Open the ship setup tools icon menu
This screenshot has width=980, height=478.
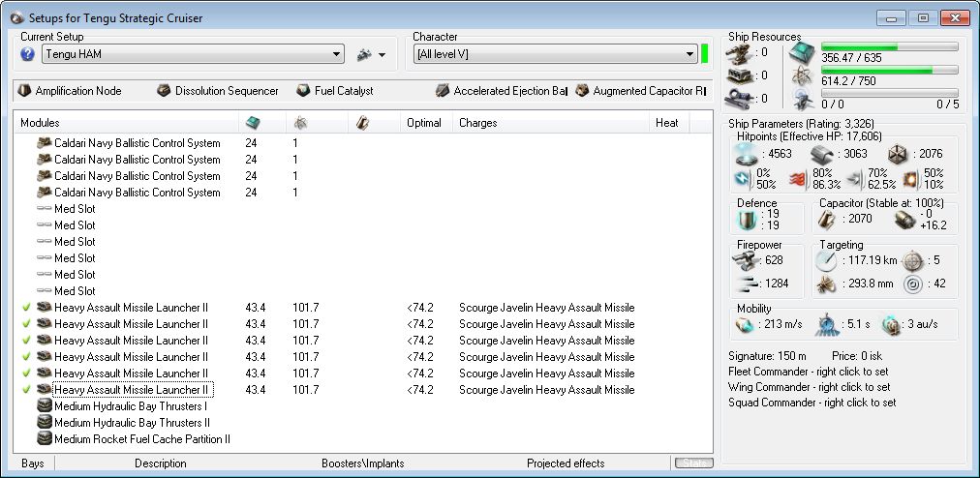point(371,55)
